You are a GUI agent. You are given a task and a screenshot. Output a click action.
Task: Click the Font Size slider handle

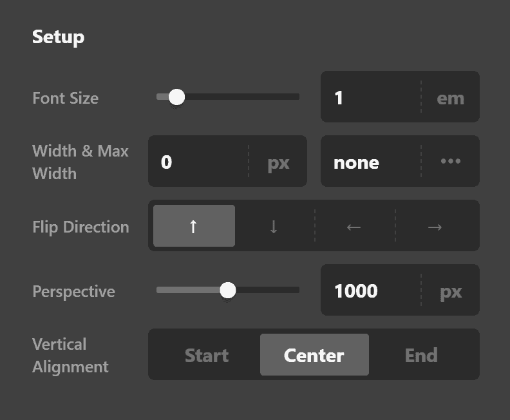[x=176, y=97]
